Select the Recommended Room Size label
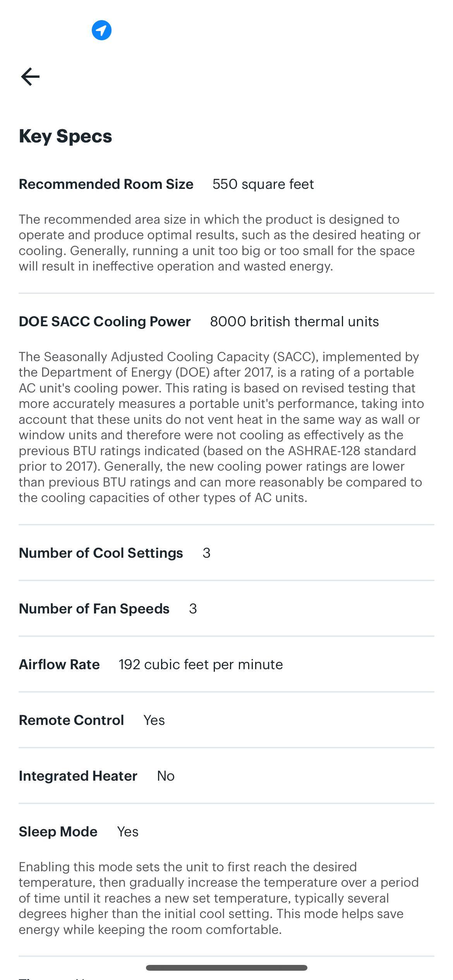Image resolution: width=453 pixels, height=980 pixels. click(x=106, y=184)
